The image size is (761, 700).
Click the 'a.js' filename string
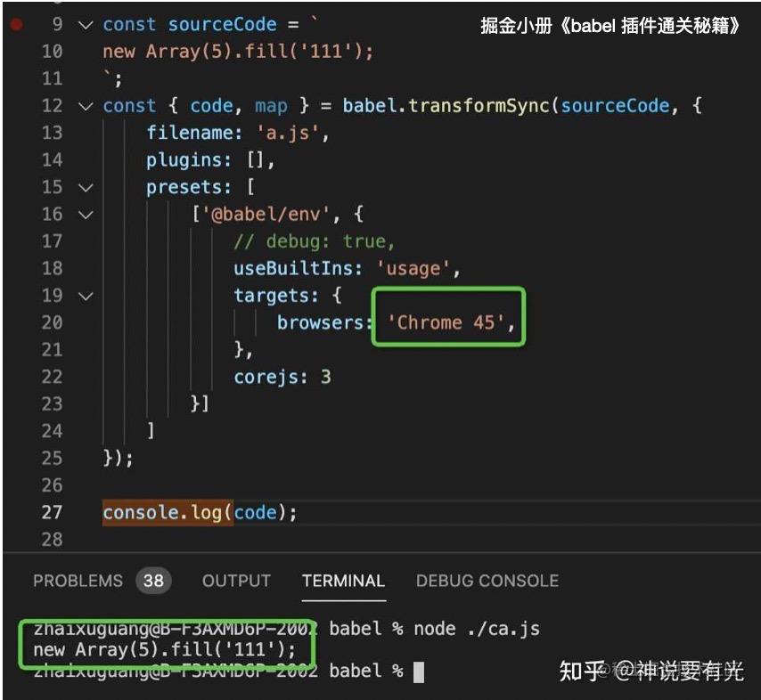[x=288, y=133]
